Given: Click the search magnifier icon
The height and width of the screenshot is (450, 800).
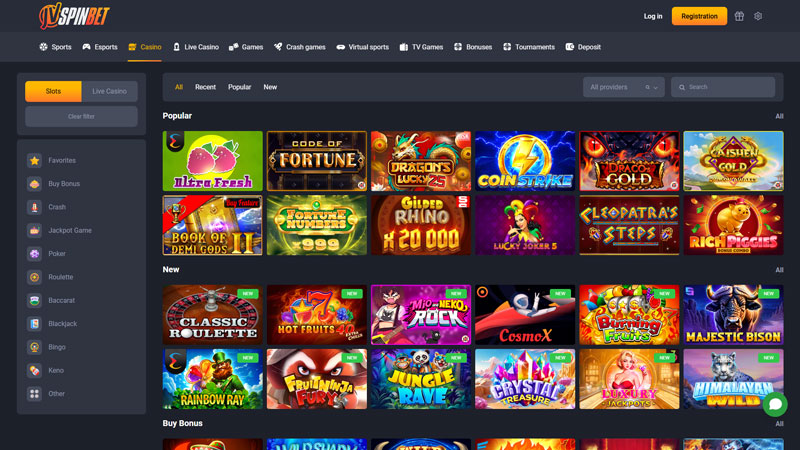Looking at the screenshot, I should coord(682,87).
